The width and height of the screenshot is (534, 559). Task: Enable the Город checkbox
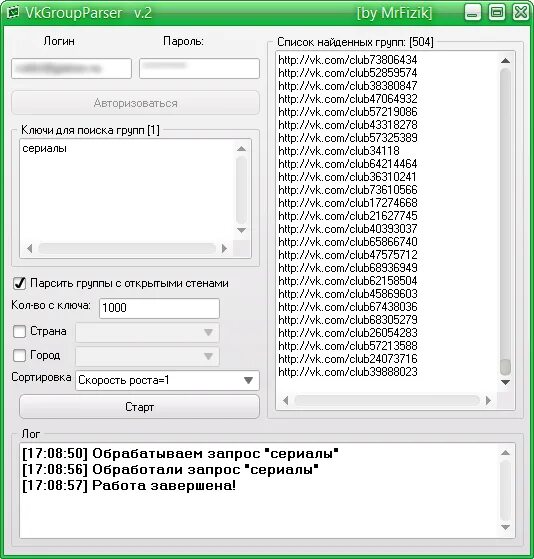[x=19, y=355]
